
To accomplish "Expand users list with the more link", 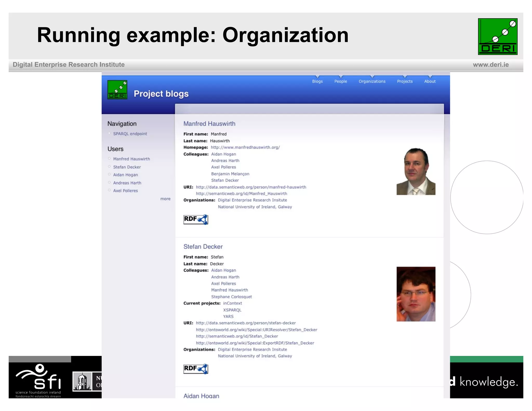I will [165, 199].
